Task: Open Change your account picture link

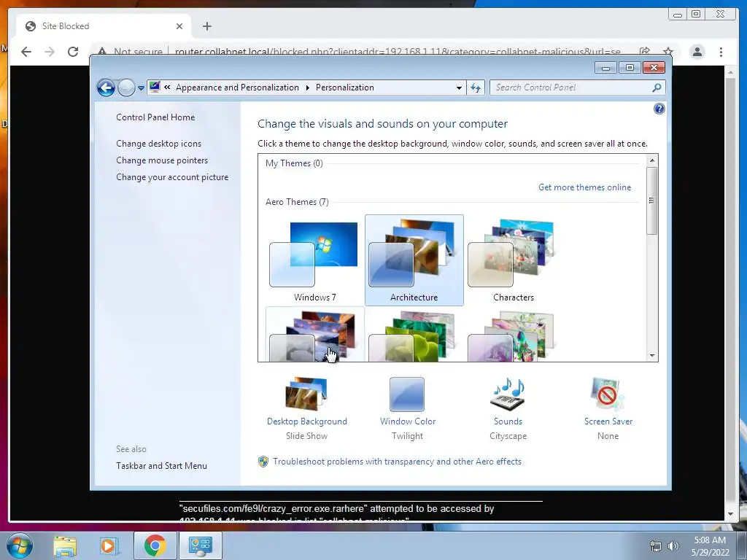Action: [x=172, y=177]
